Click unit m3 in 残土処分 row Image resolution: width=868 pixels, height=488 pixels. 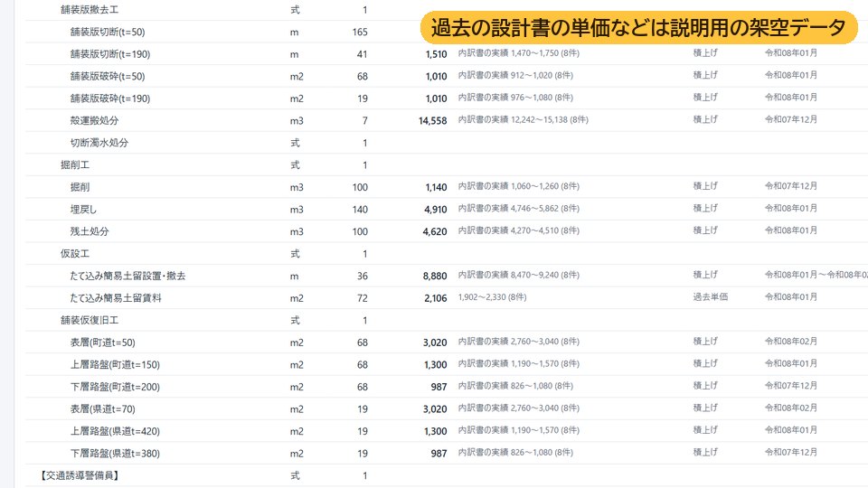(297, 231)
